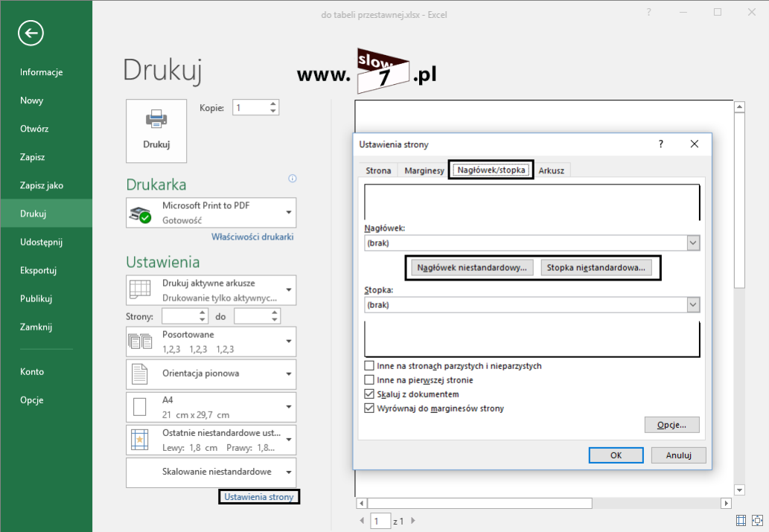Uncheck Skaluj z dokumentem

click(x=369, y=394)
